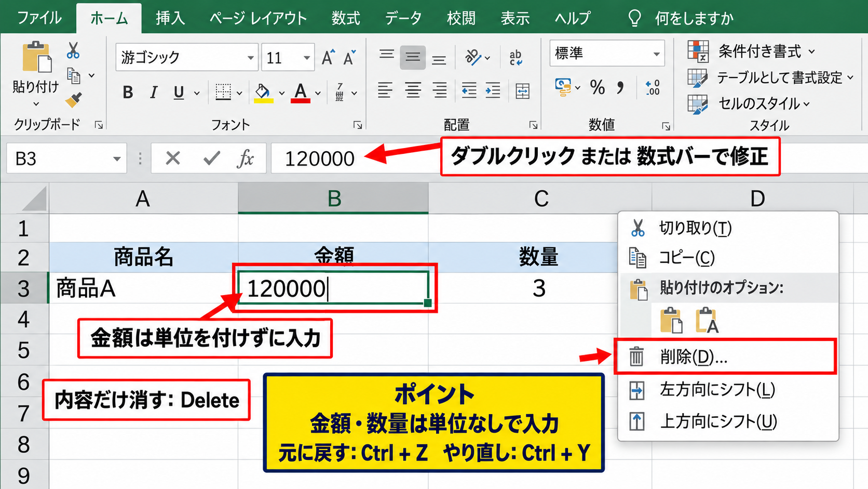Expand the Name Box dropdown beside B3
The width and height of the screenshot is (868, 489).
click(117, 159)
